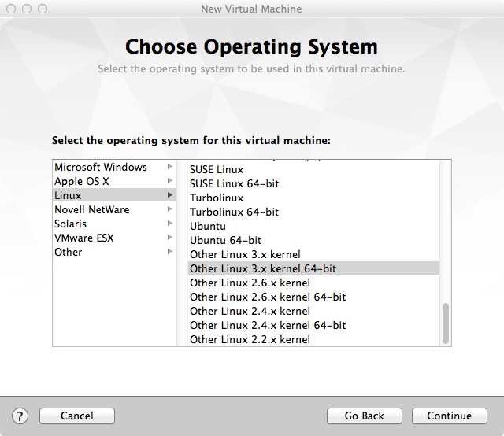Image resolution: width=504 pixels, height=436 pixels.
Task: Choose Other Linux 2.6.x kernel 64-bit
Action: [x=313, y=297]
